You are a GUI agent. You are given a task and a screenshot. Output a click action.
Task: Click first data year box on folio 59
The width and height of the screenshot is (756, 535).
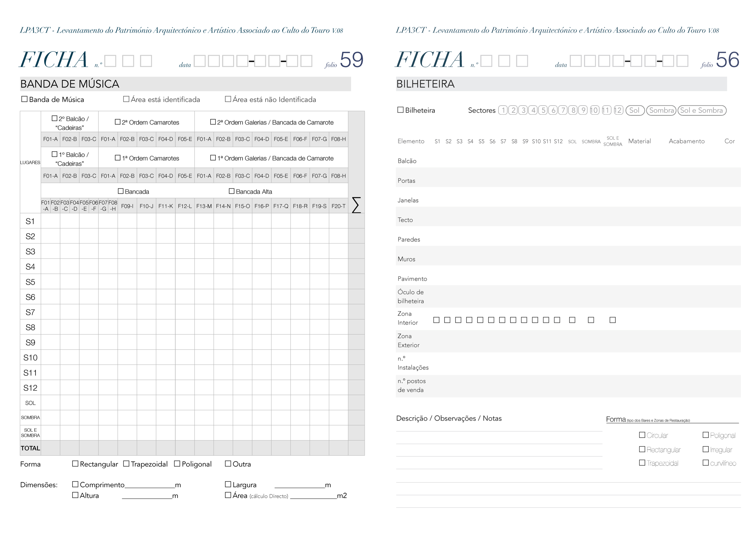[200, 61]
